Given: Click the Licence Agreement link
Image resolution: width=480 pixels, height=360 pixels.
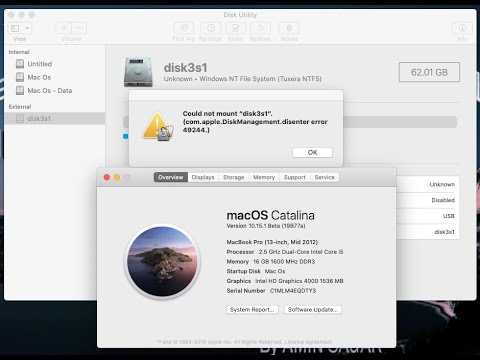Looking at the screenshot, I should [x=308, y=342].
